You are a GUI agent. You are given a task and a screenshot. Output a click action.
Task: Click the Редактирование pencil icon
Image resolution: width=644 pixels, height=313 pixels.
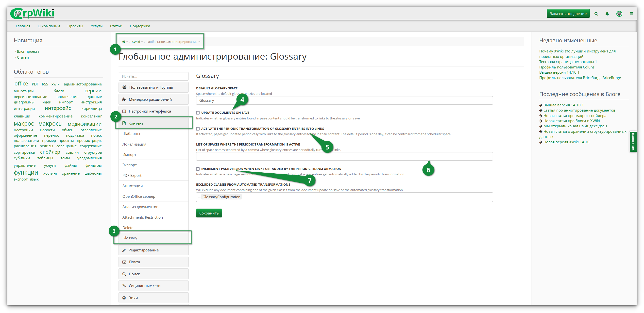click(x=124, y=250)
